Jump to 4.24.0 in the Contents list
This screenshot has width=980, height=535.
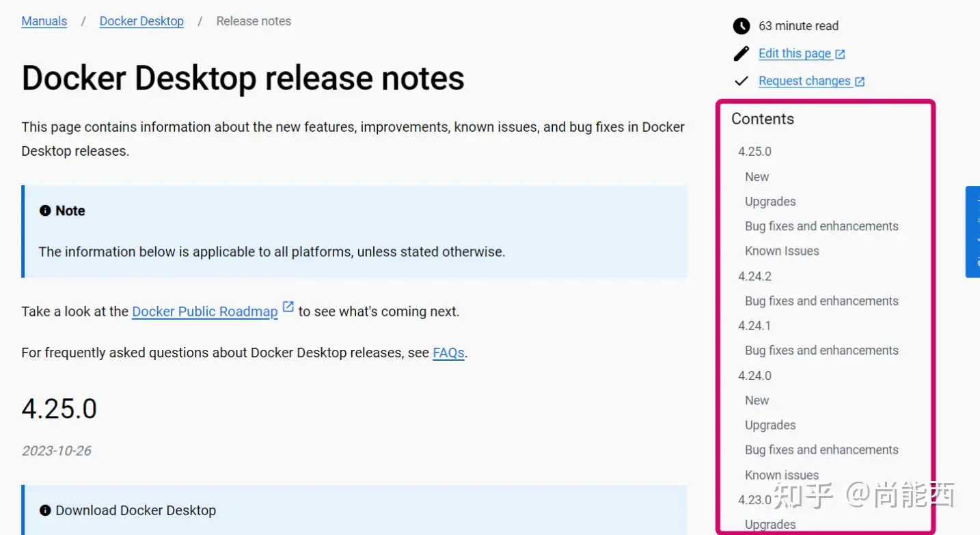[754, 376]
